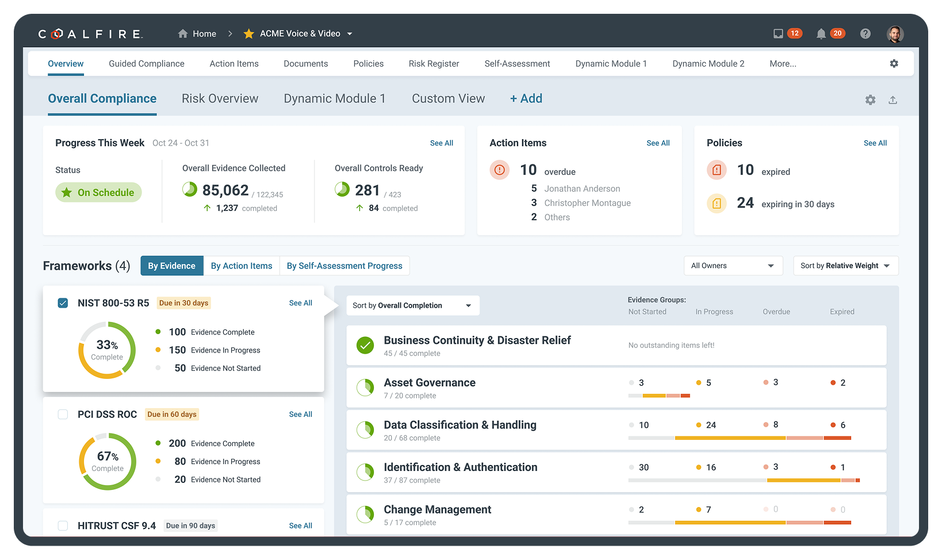
Task: Select the By Evidence toggle
Action: coord(172,266)
